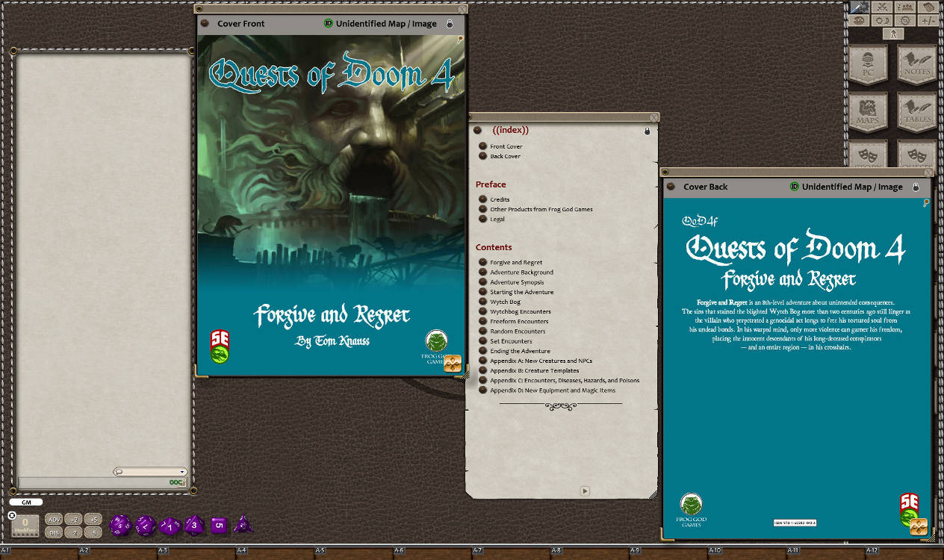Enable the ADV advantage toggle near the dice
The image size is (944, 560).
coord(52,520)
